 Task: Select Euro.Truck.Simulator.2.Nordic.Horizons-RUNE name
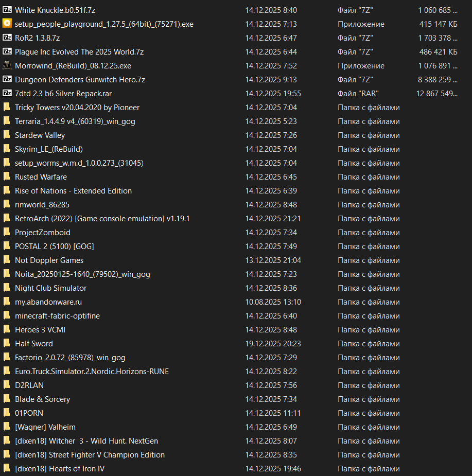(x=92, y=371)
